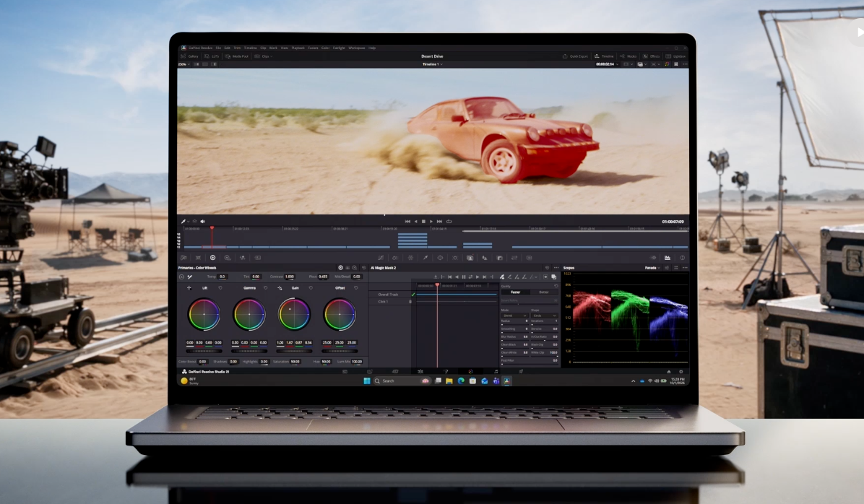Play forward in viewer transport
Screen dimensions: 864x504
431,222
